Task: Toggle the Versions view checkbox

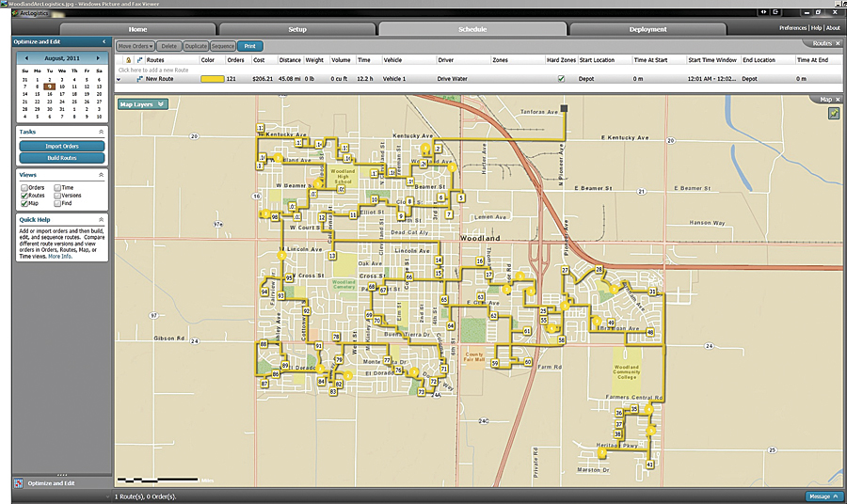Action: pyautogui.click(x=57, y=196)
